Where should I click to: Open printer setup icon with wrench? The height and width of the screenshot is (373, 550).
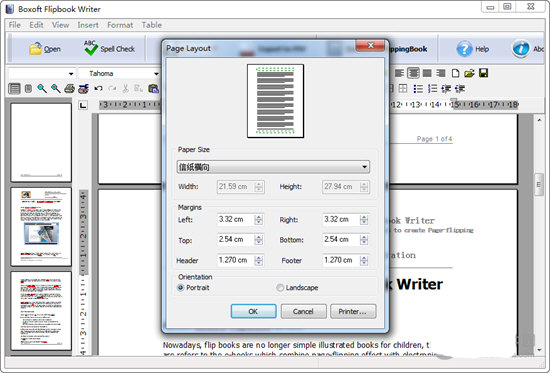83,88
